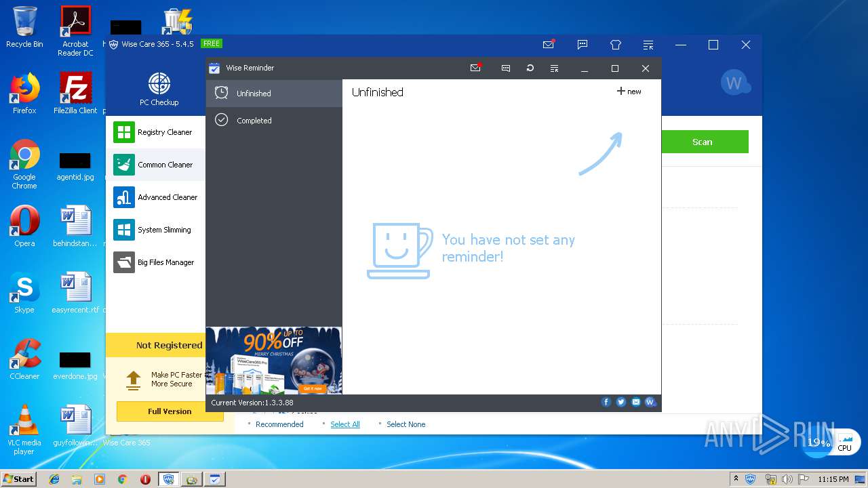Open the easyrecent.rtf file on desktop

coord(75,293)
